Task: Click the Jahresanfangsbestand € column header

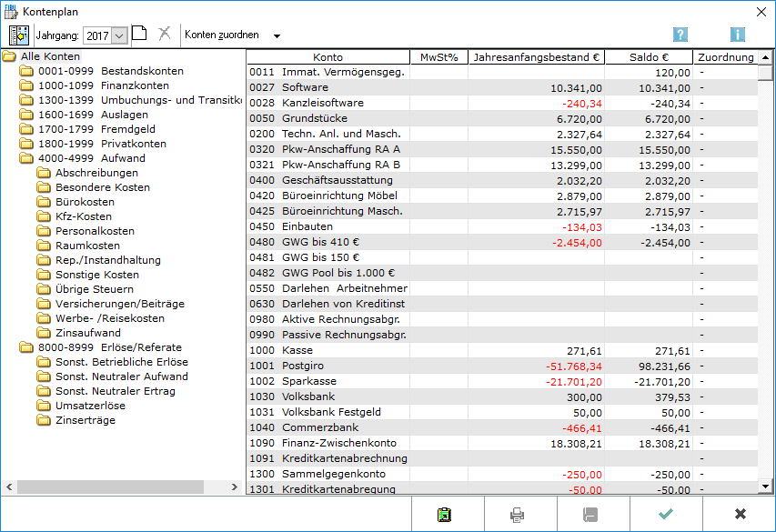Action: click(537, 57)
